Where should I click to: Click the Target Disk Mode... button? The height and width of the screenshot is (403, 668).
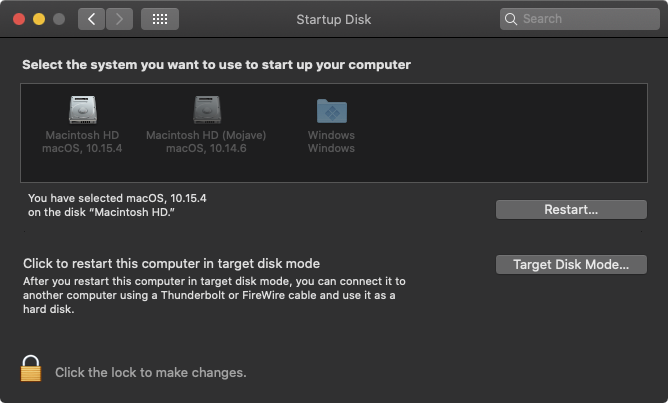pyautogui.click(x=571, y=265)
